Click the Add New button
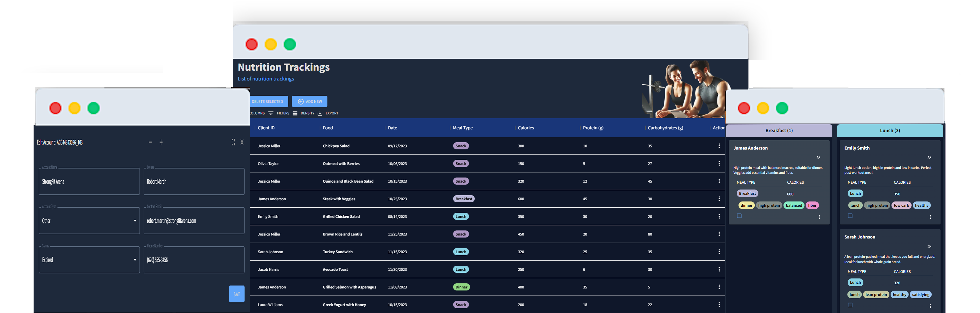Screen dimensions: 980x313 [x=310, y=101]
